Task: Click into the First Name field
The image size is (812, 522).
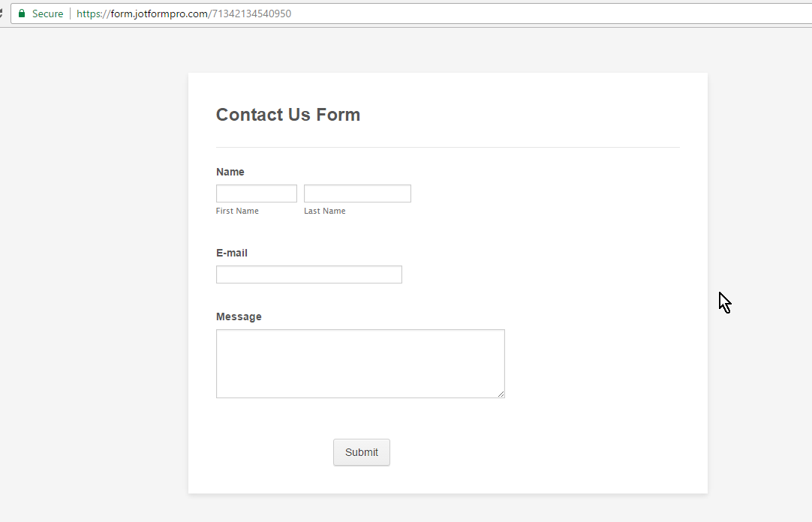Action: point(257,193)
